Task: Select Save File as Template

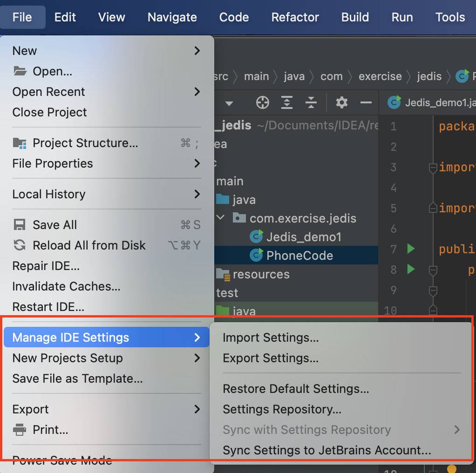Action: [107, 378]
